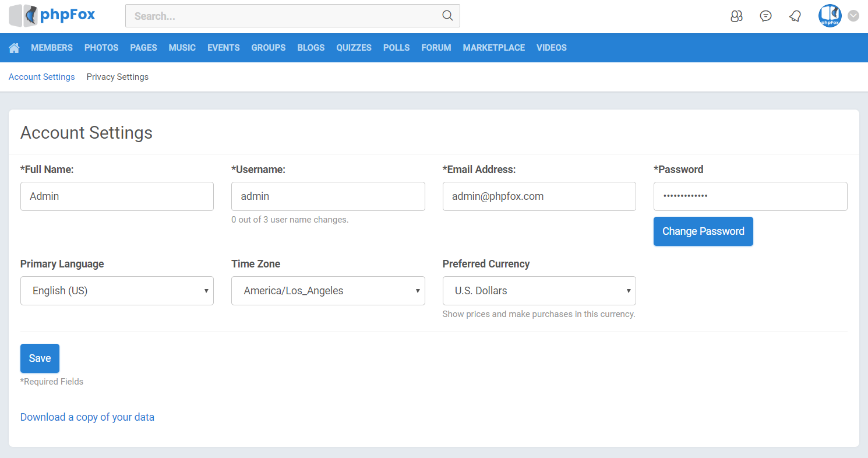
Task: Open the notifications bell icon
Action: pos(795,16)
